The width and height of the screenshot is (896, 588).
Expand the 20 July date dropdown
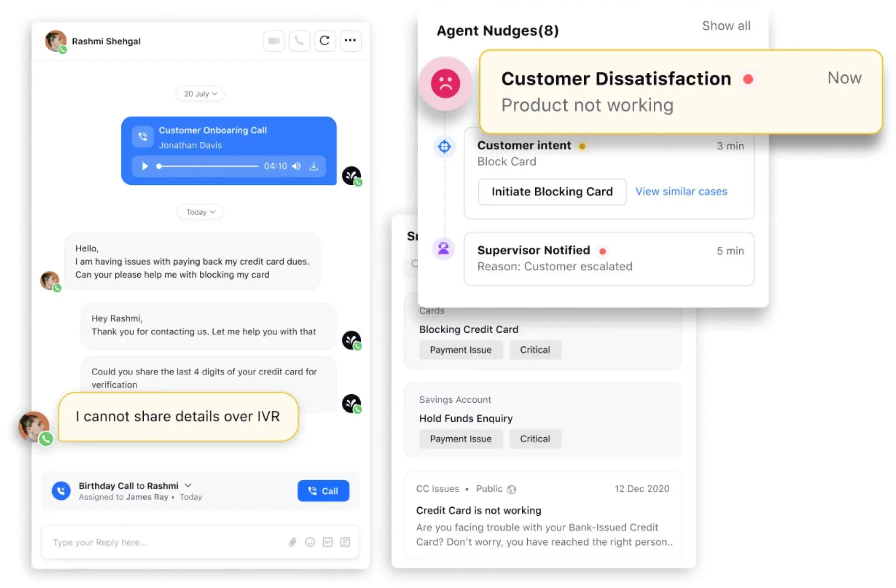click(x=200, y=93)
